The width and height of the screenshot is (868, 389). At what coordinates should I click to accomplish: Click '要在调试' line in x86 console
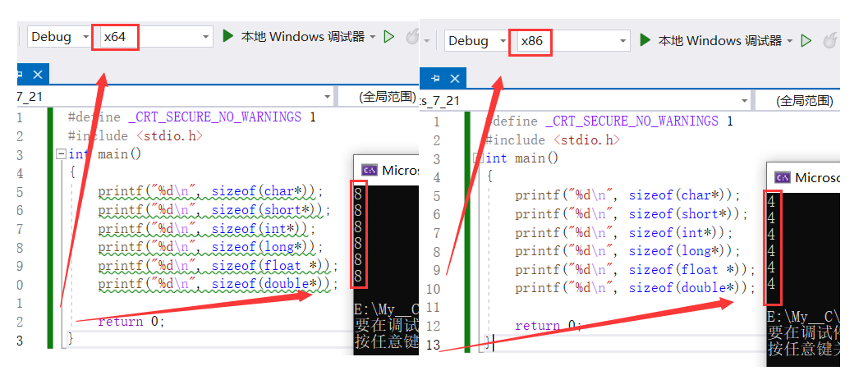804,334
